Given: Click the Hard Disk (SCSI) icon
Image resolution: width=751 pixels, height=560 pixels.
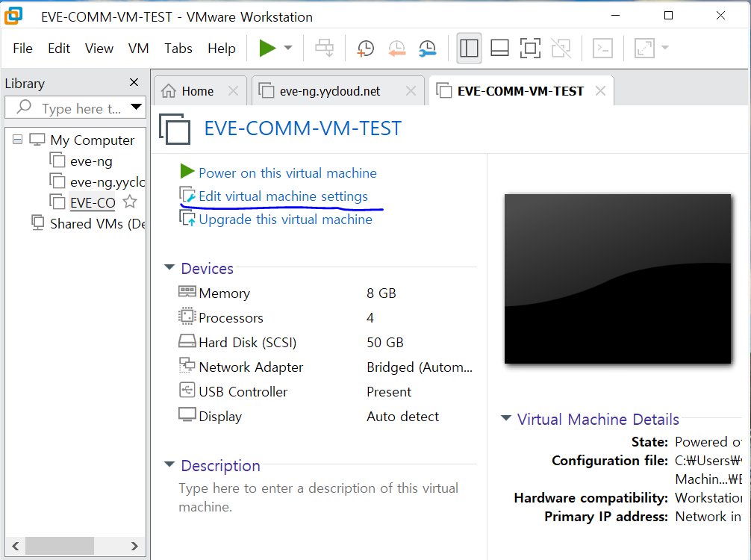Looking at the screenshot, I should 187,341.
